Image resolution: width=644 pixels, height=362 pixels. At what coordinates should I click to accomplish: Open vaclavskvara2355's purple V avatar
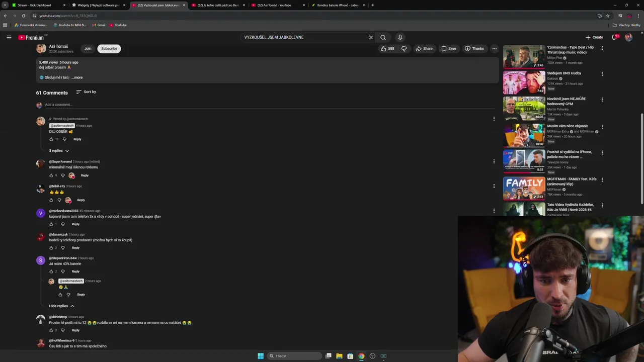[x=40, y=213]
